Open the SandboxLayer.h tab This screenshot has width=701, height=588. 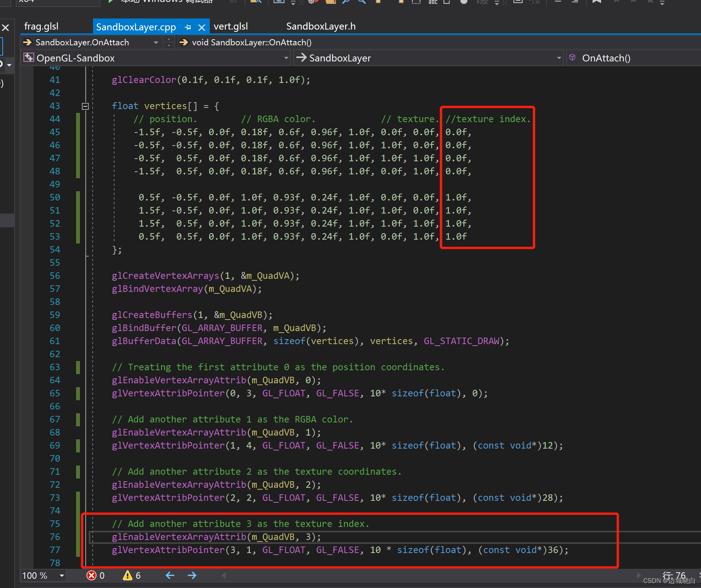point(321,27)
